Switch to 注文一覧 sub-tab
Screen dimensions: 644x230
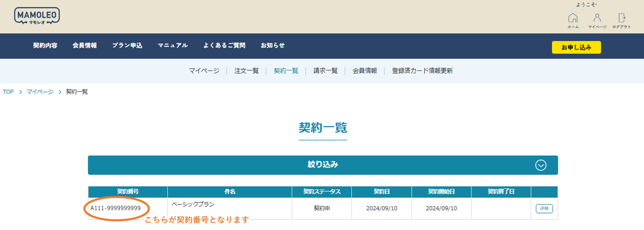[x=246, y=71]
